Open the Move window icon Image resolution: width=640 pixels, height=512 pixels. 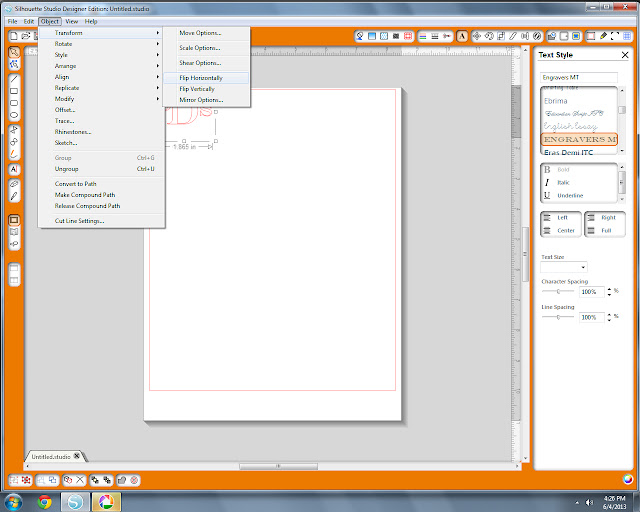[x=477, y=36]
